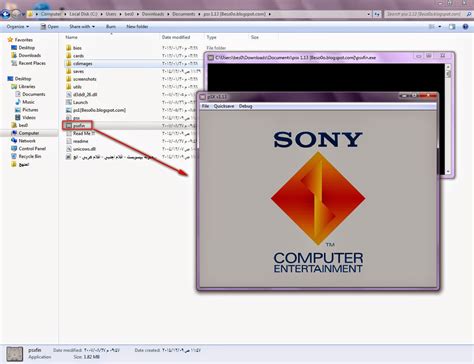This screenshot has height=364, width=474.
Task: Toggle the preview pane icon
Action: point(452,27)
